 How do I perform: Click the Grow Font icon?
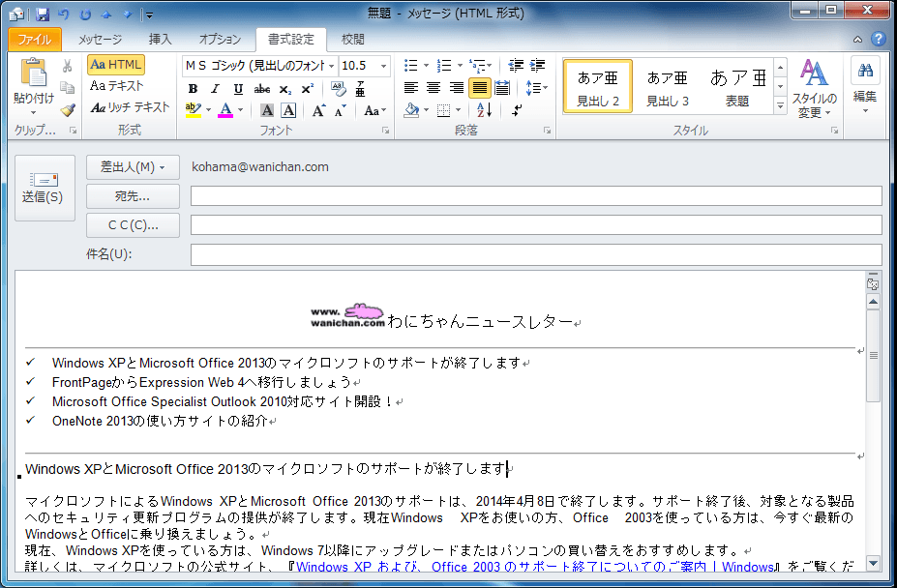pos(318,110)
